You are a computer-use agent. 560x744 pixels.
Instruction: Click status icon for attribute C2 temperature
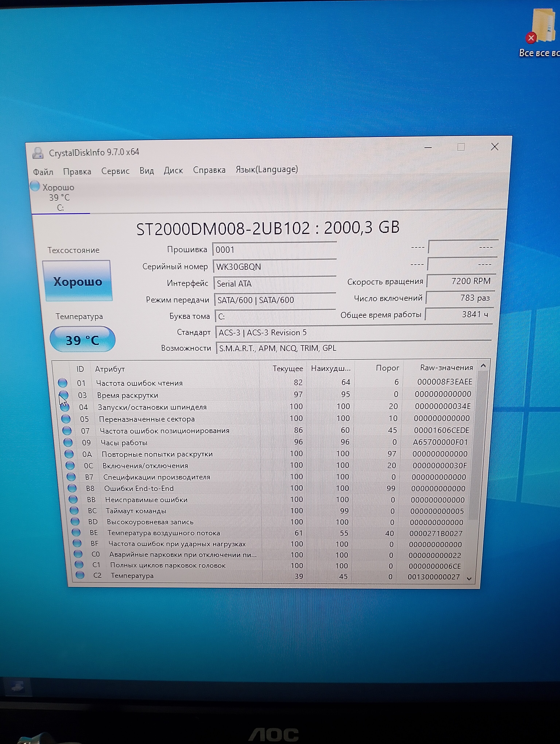[x=80, y=575]
